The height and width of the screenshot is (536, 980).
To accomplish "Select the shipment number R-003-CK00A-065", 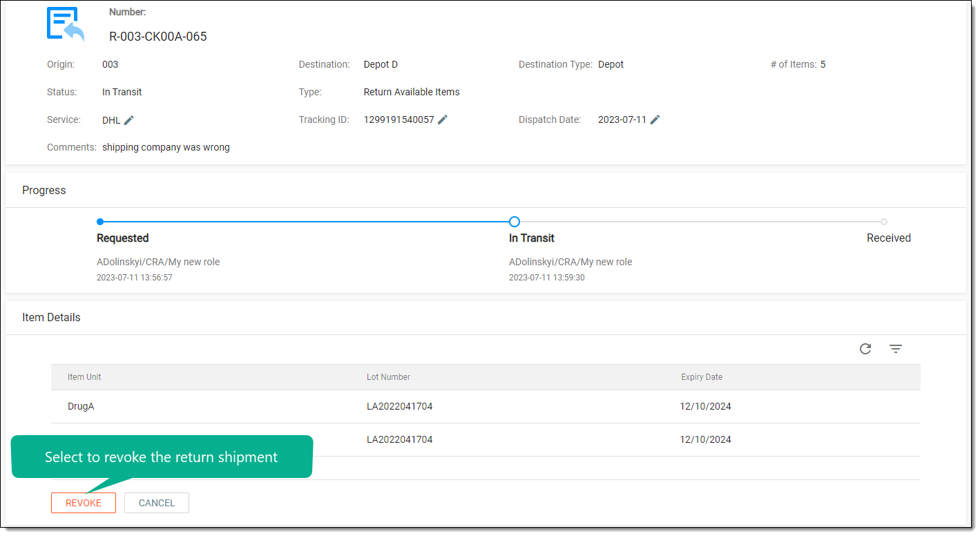I will tap(158, 37).
